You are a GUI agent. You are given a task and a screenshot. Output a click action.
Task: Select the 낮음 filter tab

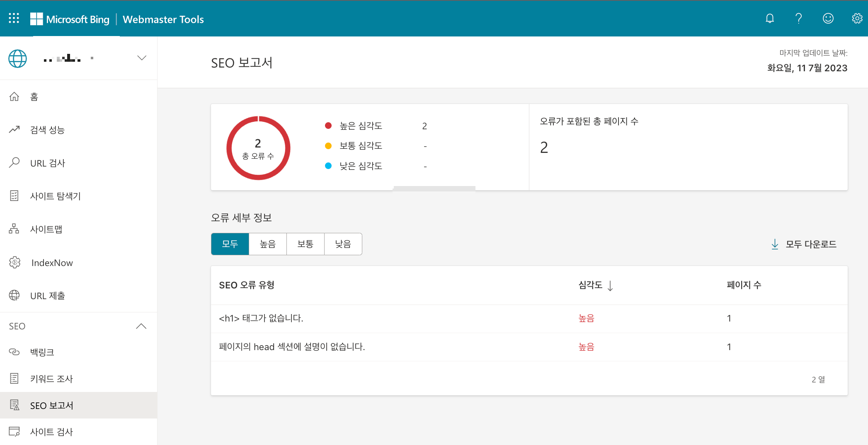click(x=343, y=244)
